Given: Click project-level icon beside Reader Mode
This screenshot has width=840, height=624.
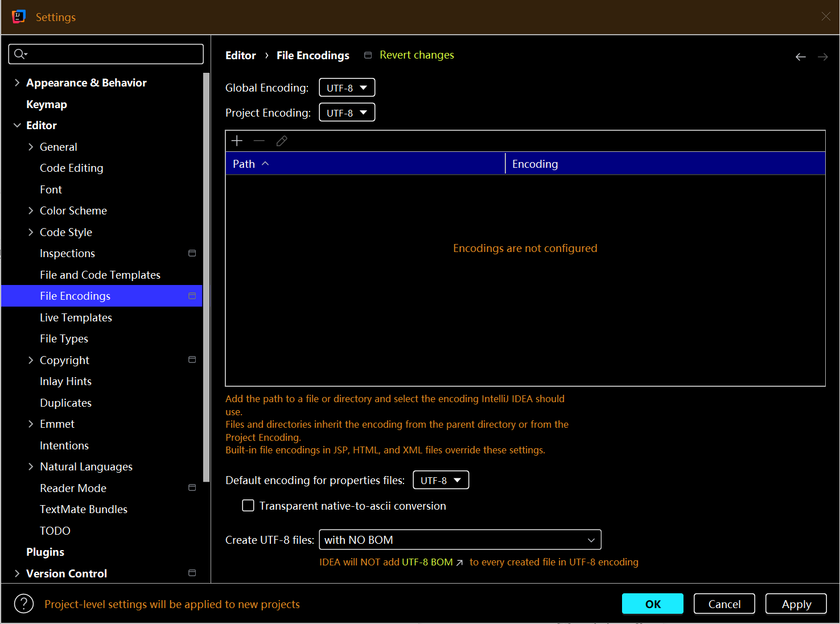Looking at the screenshot, I should (x=192, y=488).
